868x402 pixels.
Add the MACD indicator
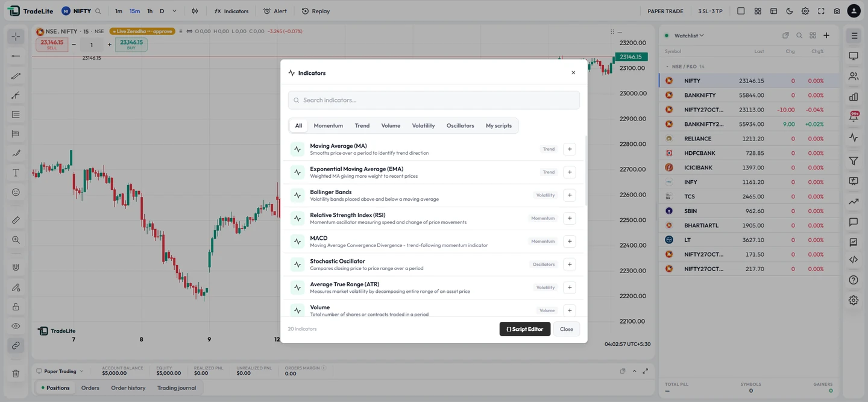tap(569, 241)
